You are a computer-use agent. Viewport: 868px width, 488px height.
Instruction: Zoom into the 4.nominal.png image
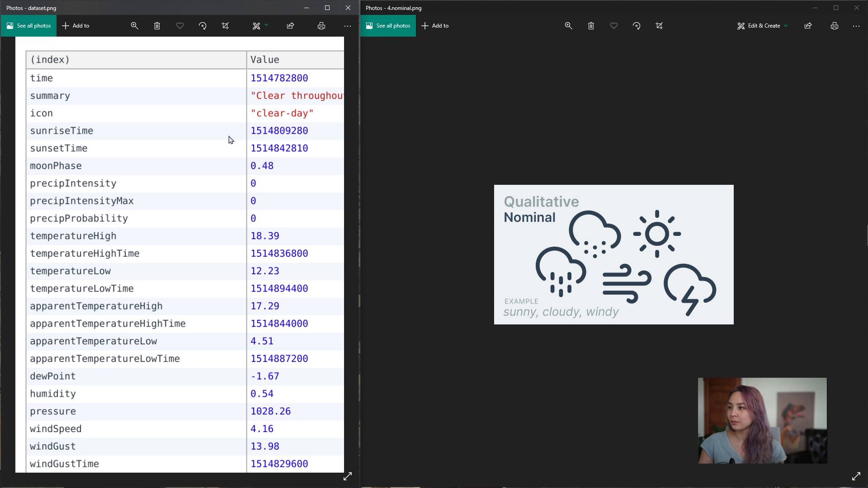pos(568,26)
